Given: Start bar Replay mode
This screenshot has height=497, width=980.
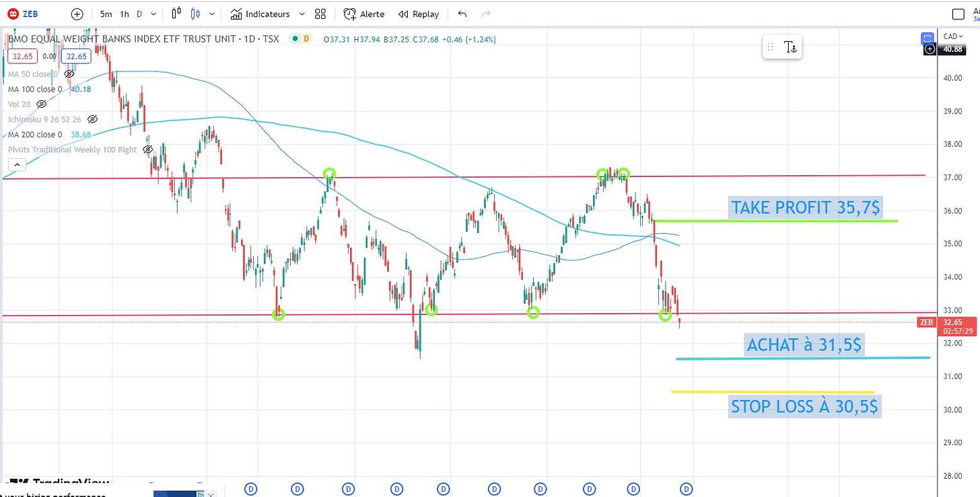Looking at the screenshot, I should [x=419, y=13].
